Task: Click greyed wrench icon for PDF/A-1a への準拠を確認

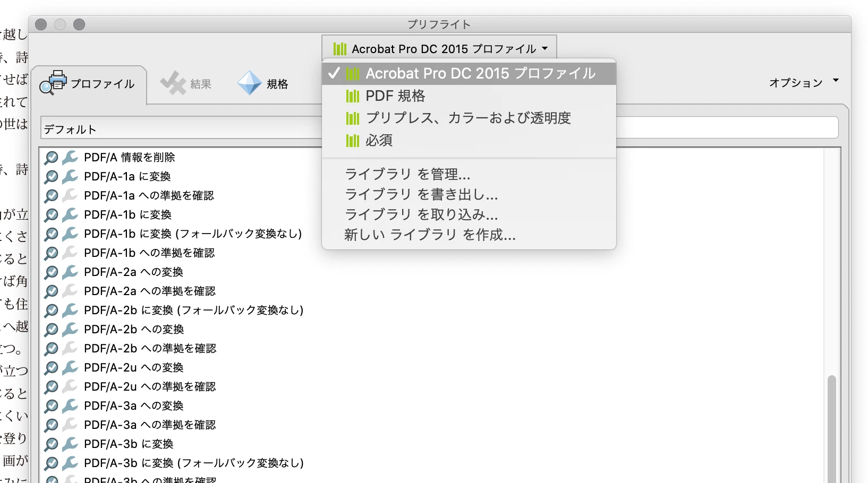Action: (70, 196)
